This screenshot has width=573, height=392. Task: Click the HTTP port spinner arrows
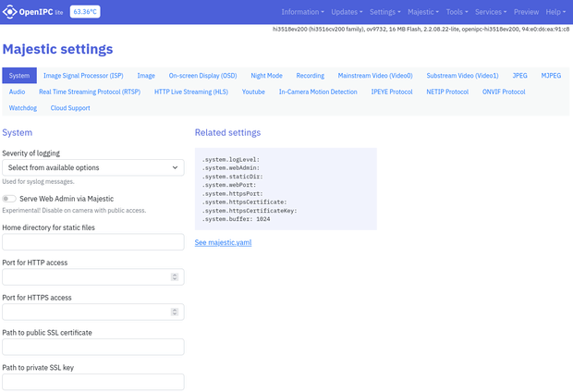[x=175, y=277]
